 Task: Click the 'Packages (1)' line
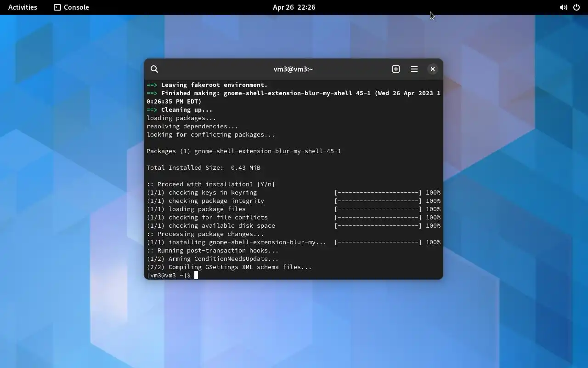click(x=243, y=151)
